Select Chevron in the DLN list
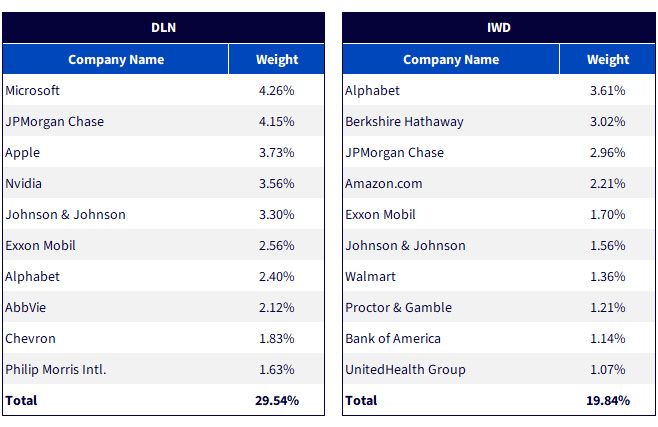 [30, 338]
